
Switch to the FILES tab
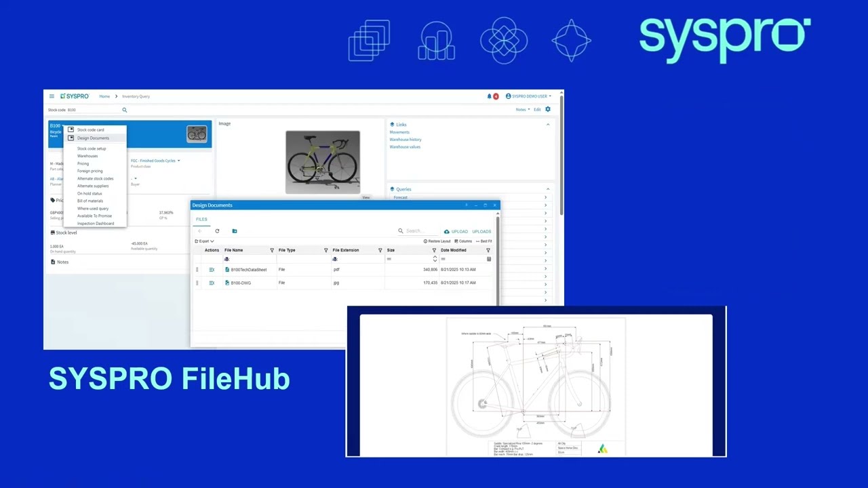[201, 219]
